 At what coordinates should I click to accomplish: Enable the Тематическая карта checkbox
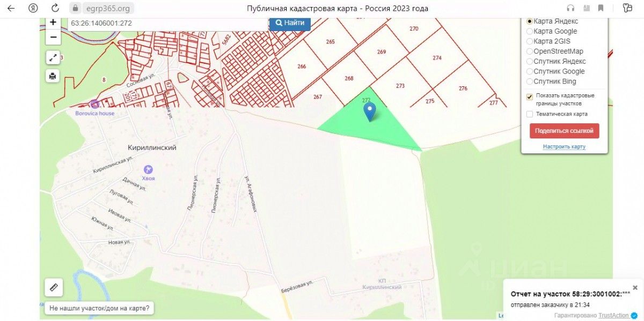pyautogui.click(x=530, y=114)
